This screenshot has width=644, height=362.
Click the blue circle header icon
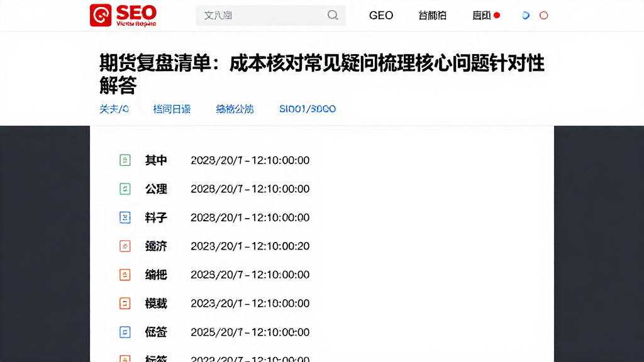[526, 15]
